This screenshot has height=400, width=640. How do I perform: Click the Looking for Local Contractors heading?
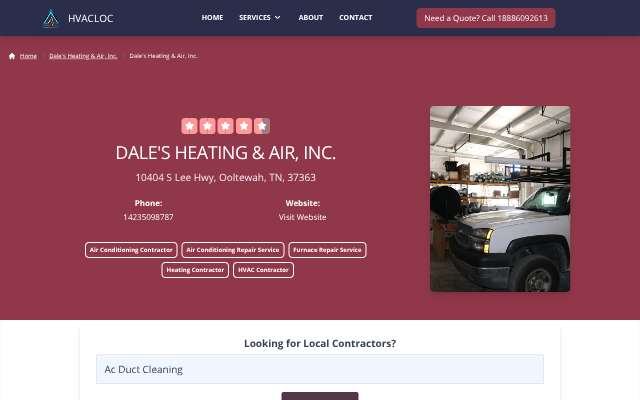pos(320,343)
